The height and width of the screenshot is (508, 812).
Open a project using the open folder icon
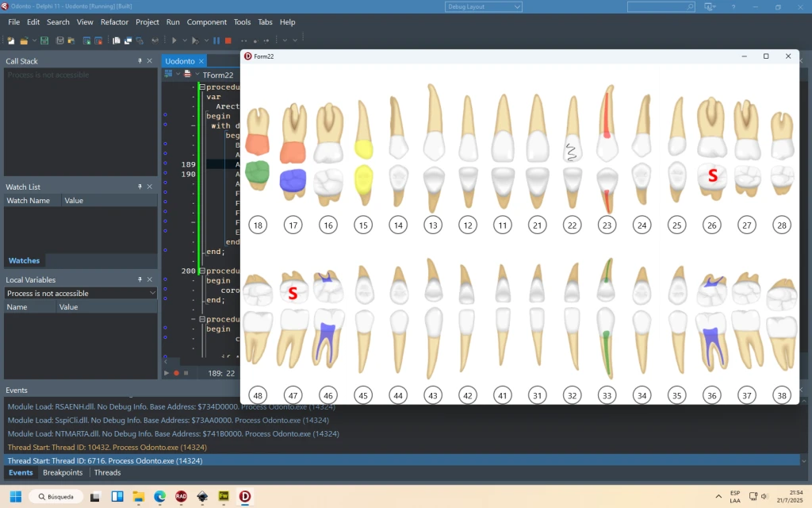click(x=23, y=40)
